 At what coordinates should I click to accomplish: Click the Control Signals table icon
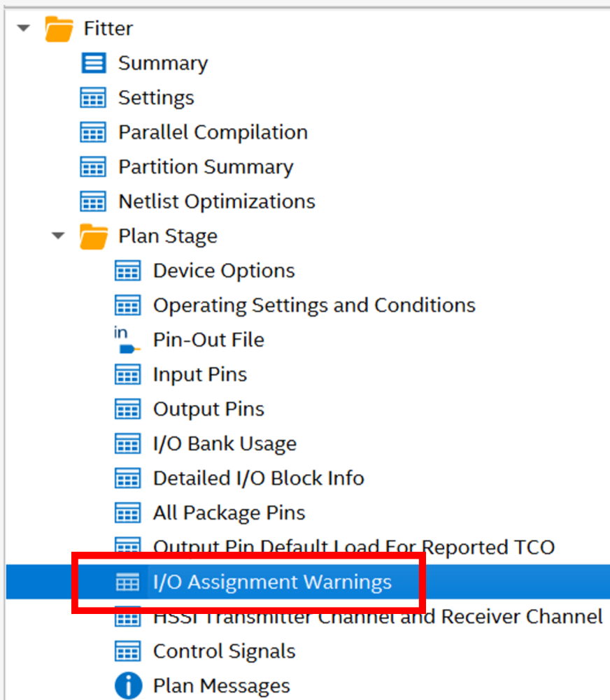tap(127, 651)
